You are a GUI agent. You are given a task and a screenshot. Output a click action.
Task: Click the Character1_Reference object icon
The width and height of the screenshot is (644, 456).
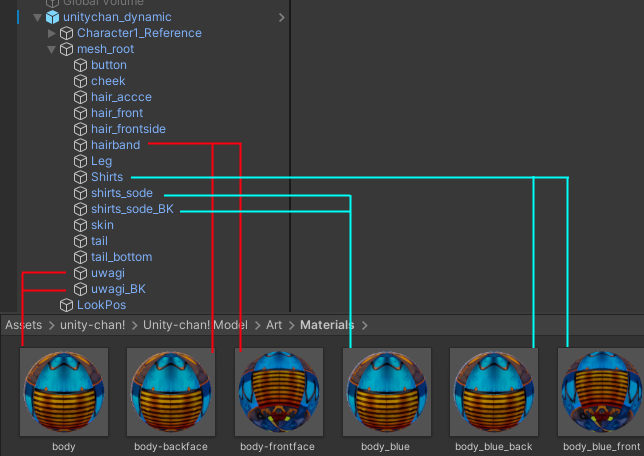coord(66,33)
